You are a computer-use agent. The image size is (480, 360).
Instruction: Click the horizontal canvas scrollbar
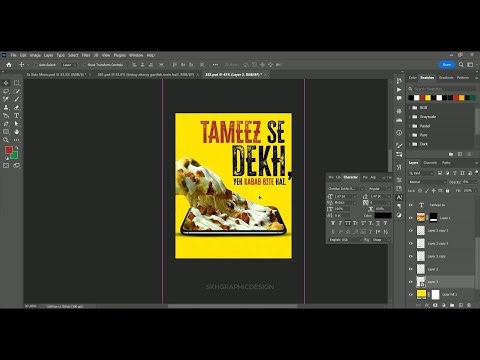click(x=232, y=306)
